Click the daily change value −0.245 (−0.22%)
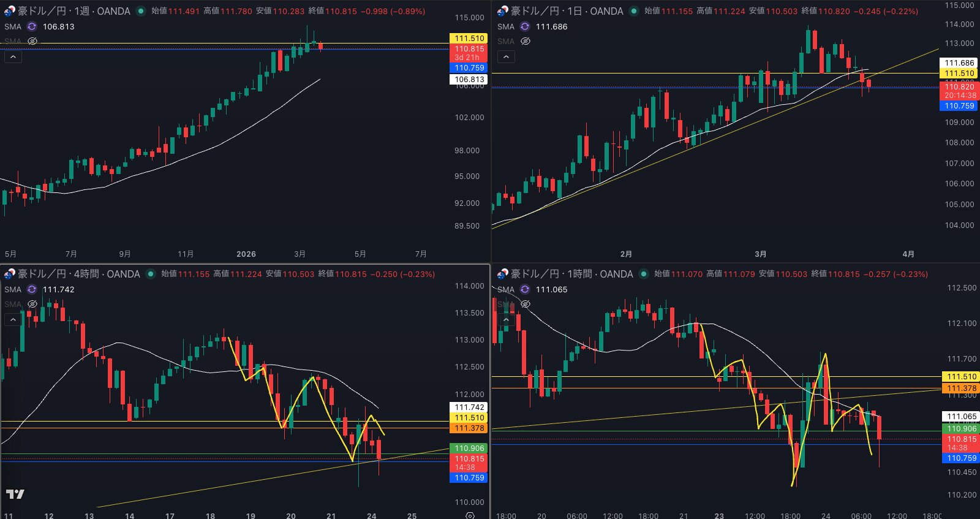This screenshot has width=980, height=519. tap(886, 11)
